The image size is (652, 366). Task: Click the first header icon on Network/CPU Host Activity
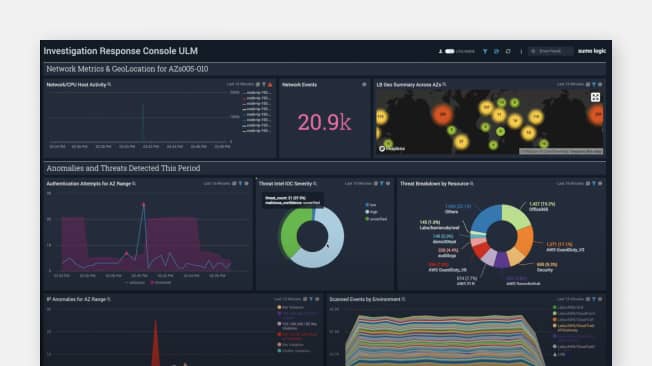click(258, 84)
